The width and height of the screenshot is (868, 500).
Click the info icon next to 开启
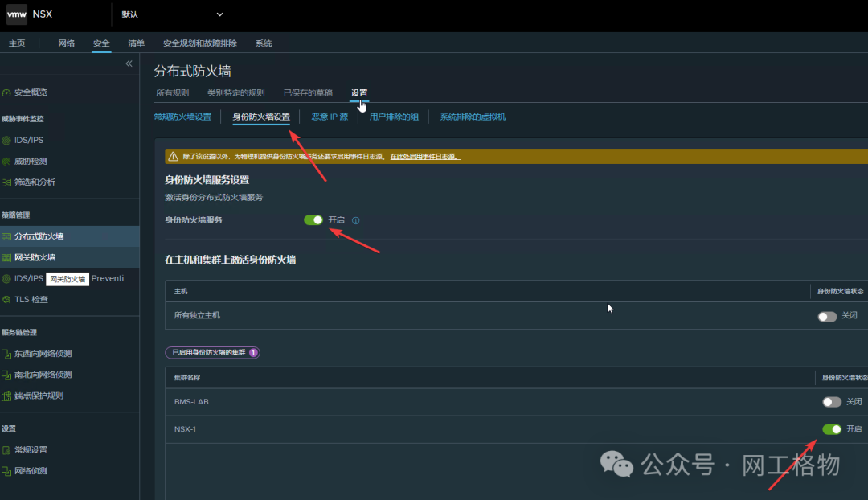click(356, 220)
